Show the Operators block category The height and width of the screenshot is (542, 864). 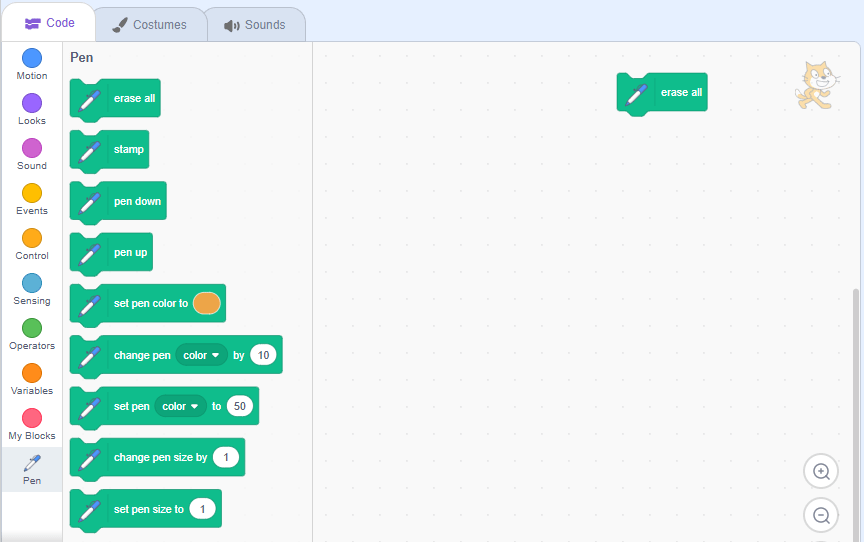(x=32, y=329)
